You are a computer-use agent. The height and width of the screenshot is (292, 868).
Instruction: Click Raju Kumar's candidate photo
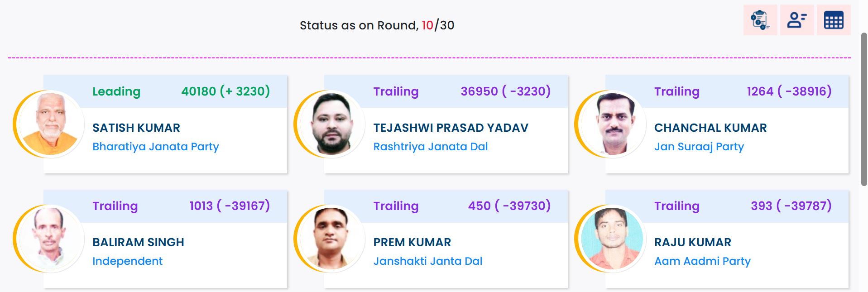click(x=613, y=239)
